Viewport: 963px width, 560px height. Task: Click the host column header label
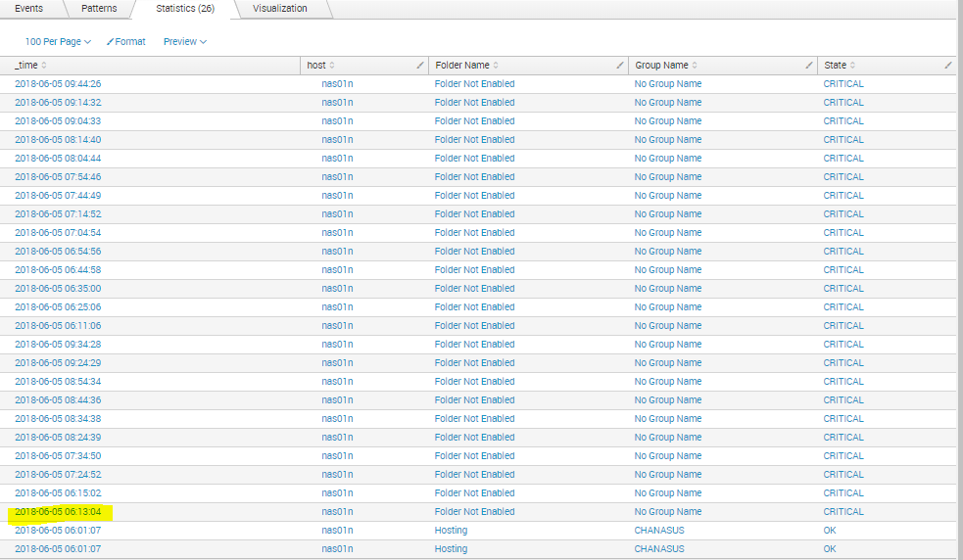(x=315, y=66)
